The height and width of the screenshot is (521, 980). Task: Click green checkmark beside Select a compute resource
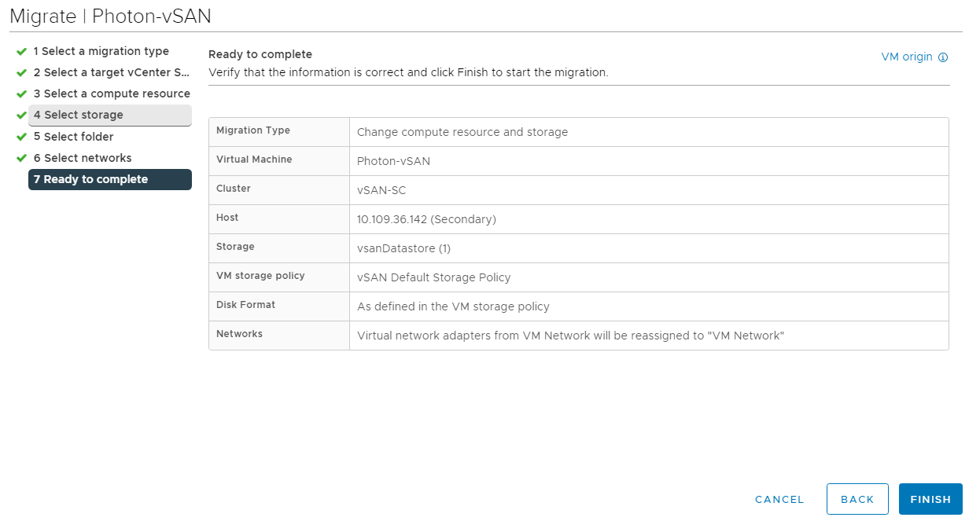coord(21,94)
